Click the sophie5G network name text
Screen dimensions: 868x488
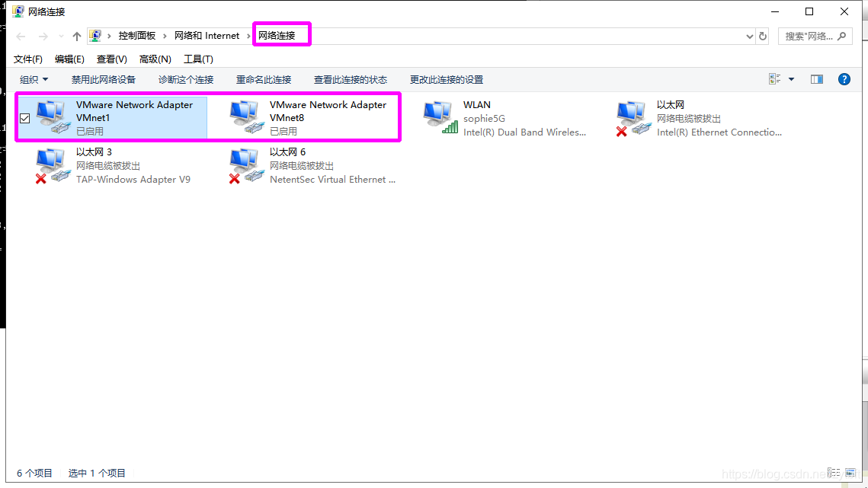[x=484, y=119]
